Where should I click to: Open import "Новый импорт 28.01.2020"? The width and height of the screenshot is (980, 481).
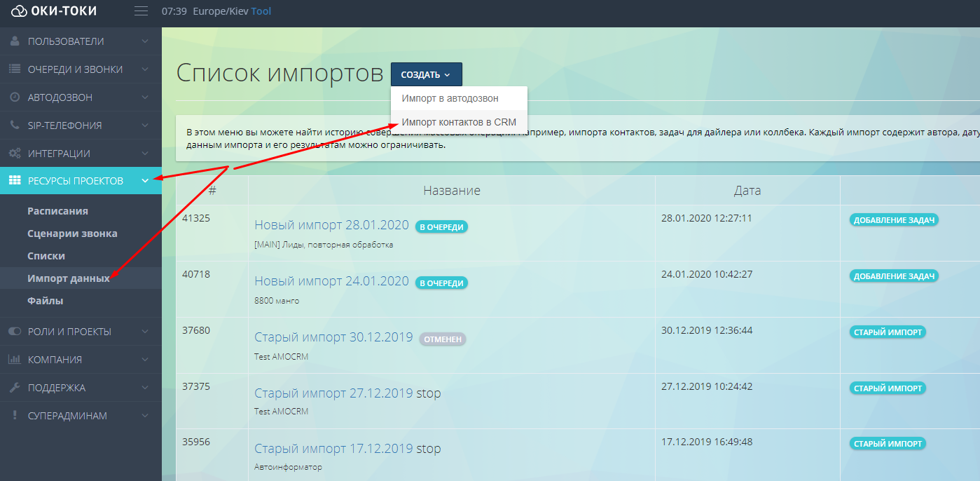331,224
